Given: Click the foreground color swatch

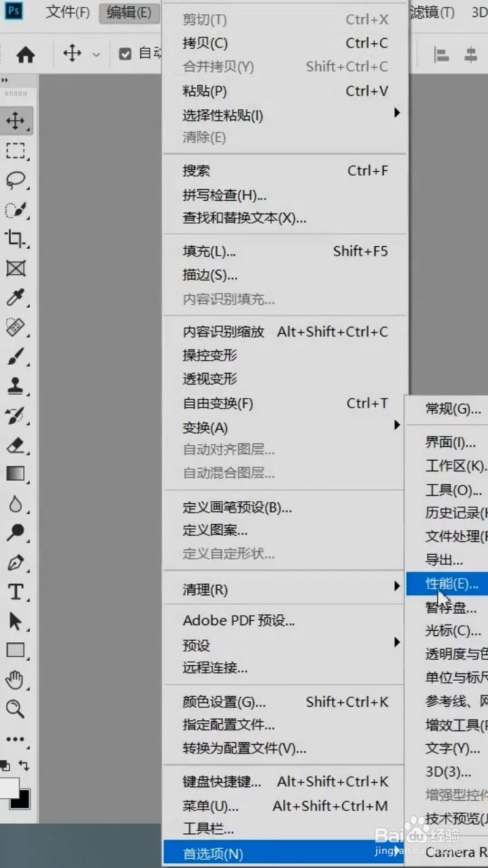Looking at the screenshot, I should click(x=9, y=787).
